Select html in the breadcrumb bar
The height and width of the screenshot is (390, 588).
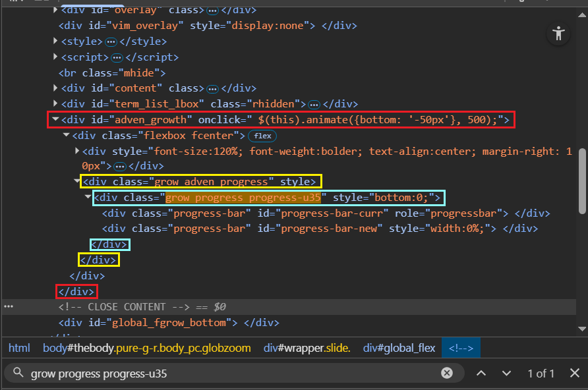tap(19, 348)
